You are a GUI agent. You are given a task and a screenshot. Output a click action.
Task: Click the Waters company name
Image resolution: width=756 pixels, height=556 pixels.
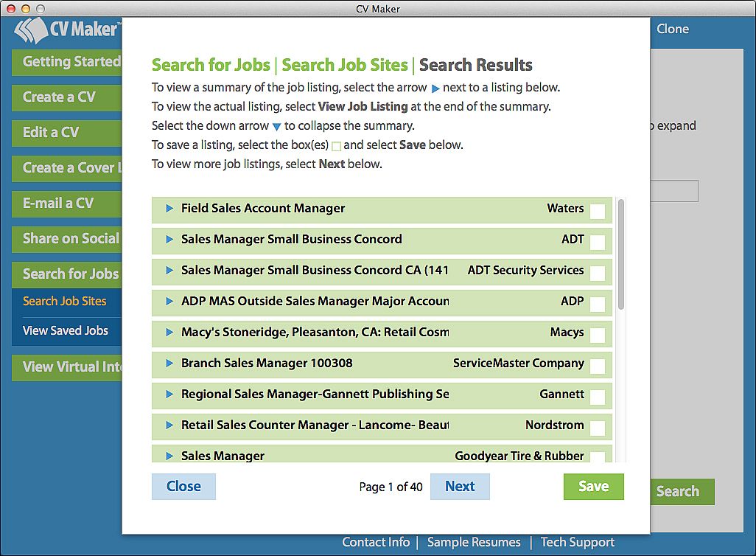(x=565, y=209)
